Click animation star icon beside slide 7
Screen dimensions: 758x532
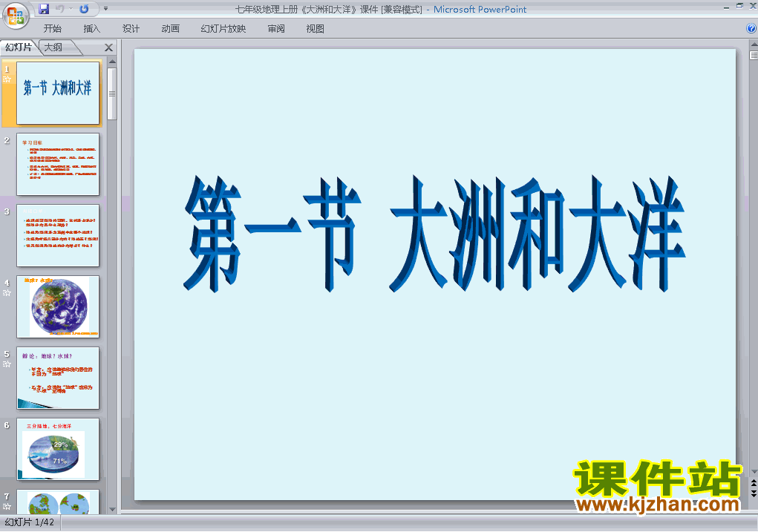(7, 506)
